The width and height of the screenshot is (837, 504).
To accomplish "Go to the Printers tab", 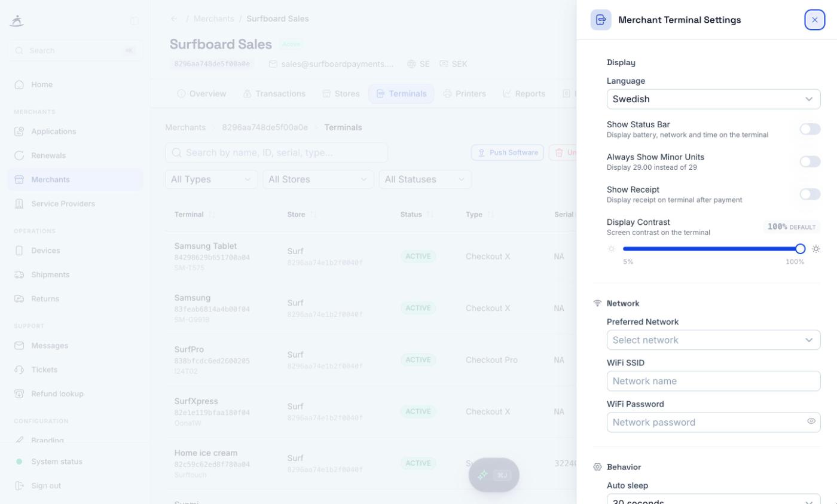I will (x=465, y=94).
